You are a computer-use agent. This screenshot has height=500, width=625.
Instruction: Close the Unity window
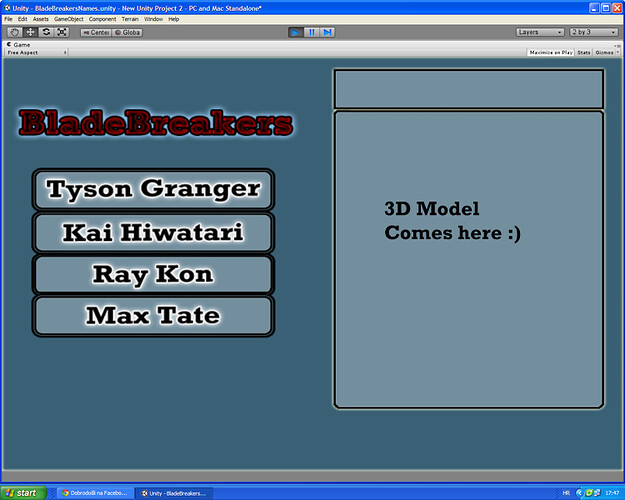click(617, 8)
